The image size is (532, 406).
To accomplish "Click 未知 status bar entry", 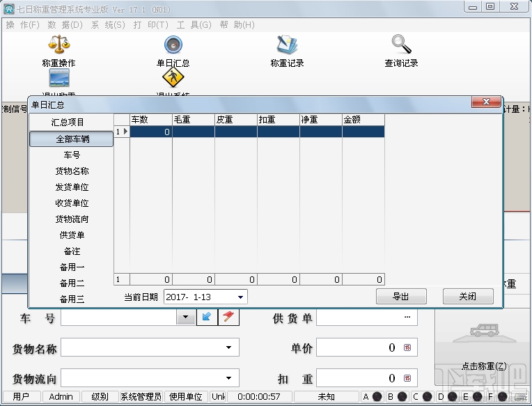I will 327,396.
